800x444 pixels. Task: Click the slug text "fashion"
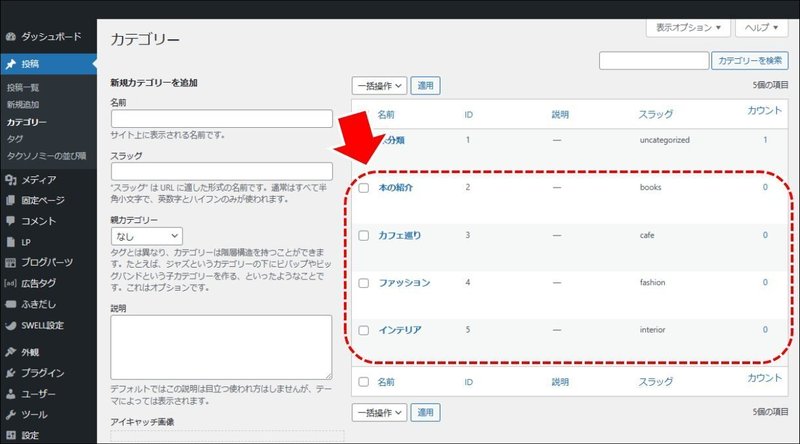coord(653,282)
